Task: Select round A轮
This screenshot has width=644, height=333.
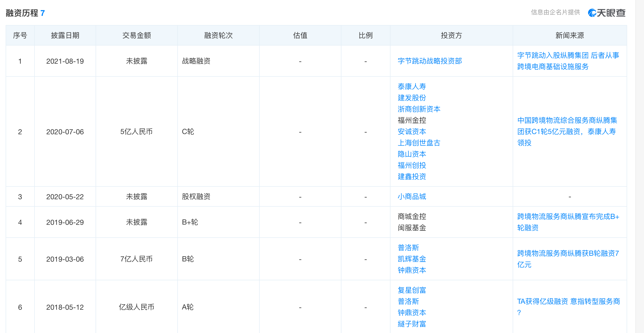Action: (188, 307)
